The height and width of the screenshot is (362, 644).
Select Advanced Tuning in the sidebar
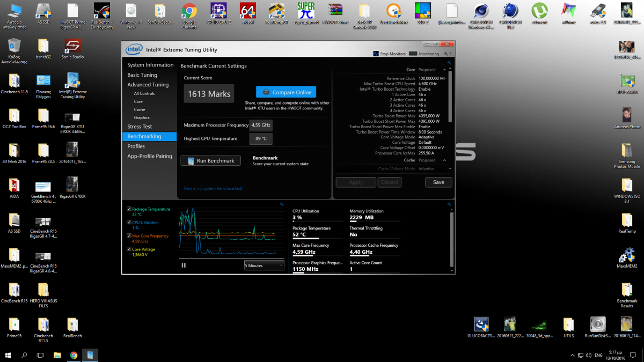(148, 85)
